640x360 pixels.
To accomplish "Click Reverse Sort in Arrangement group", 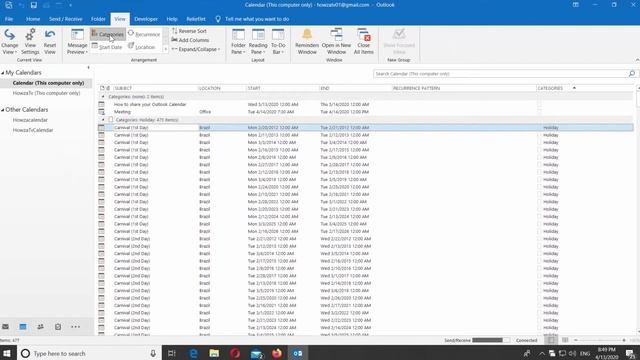I will 189,31.
